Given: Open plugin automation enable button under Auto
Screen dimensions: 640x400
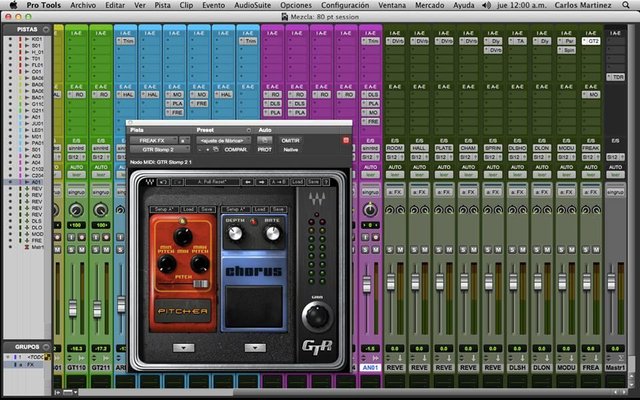Looking at the screenshot, I should (x=264, y=140).
